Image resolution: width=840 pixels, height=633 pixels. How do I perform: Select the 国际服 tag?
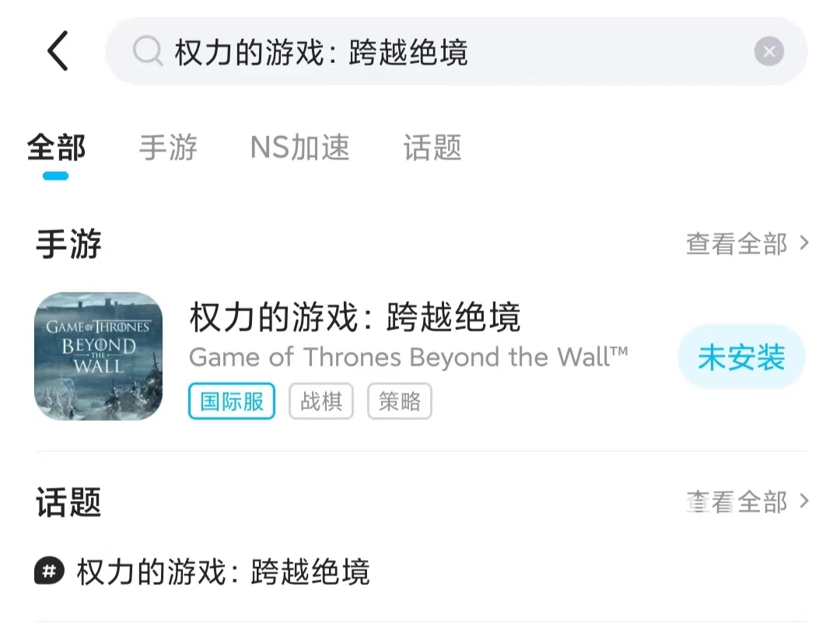pos(232,401)
